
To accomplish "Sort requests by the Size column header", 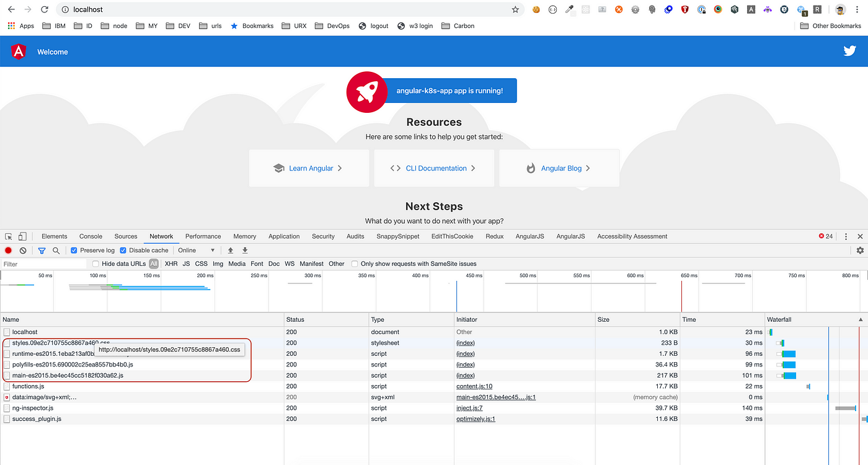I will click(637, 319).
